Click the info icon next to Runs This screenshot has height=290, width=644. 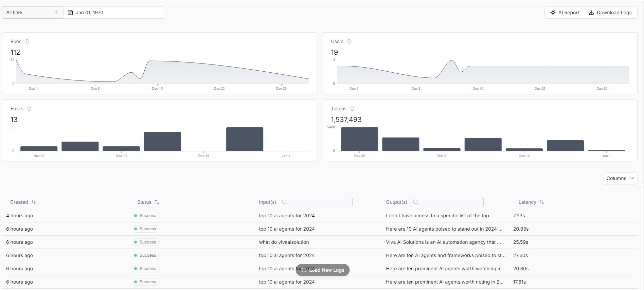tap(27, 41)
